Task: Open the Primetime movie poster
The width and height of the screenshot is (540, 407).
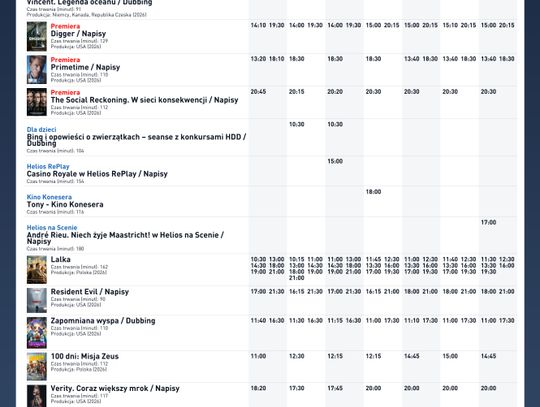Action: pyautogui.click(x=37, y=70)
